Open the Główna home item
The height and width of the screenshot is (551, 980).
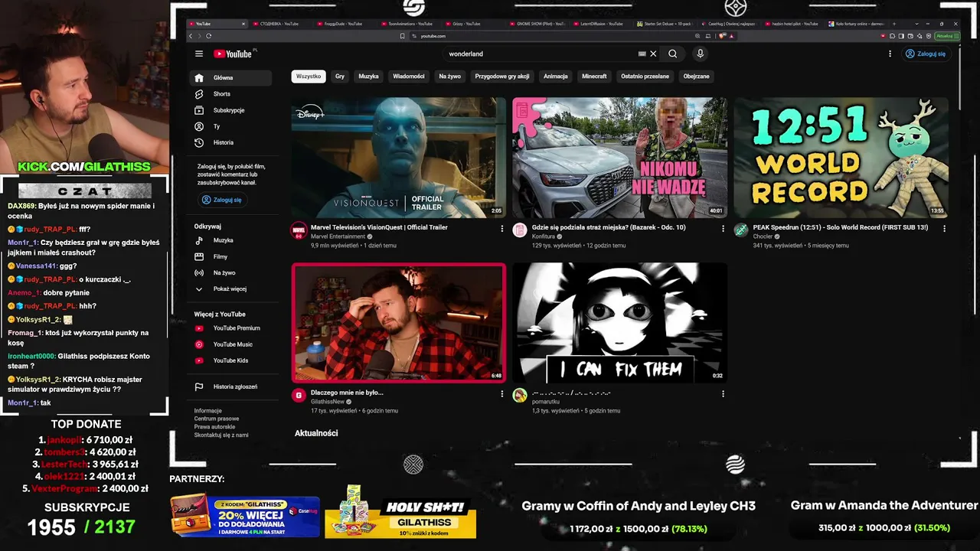point(230,77)
